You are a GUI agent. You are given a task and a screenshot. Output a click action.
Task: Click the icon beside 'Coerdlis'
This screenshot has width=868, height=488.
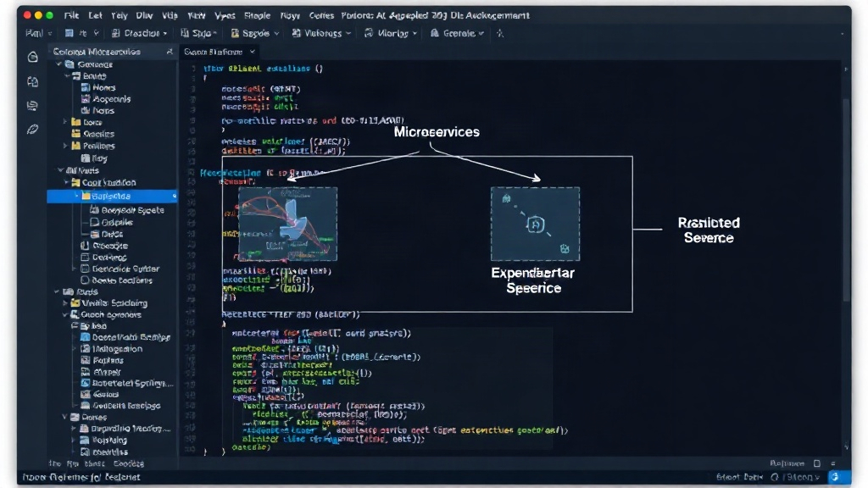coord(85,452)
